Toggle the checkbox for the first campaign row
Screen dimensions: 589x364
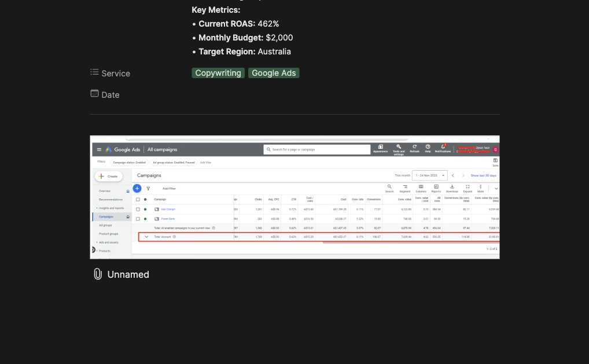[138, 209]
